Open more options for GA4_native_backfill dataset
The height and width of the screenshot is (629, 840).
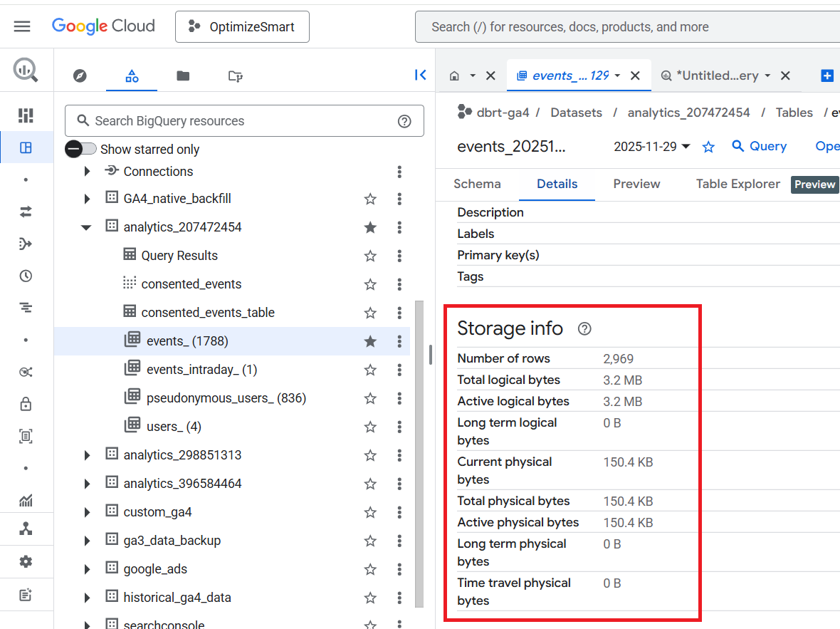point(399,199)
